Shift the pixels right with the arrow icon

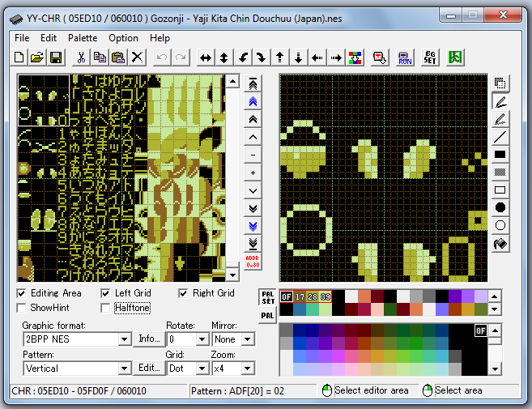coord(336,58)
